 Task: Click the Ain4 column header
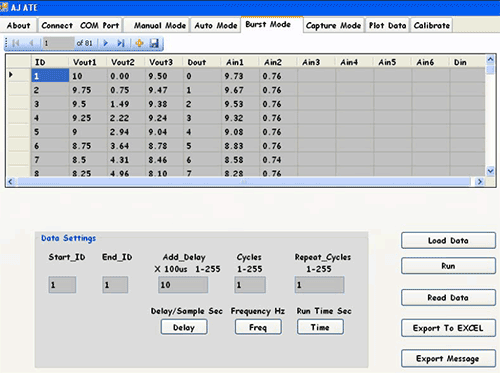354,62
